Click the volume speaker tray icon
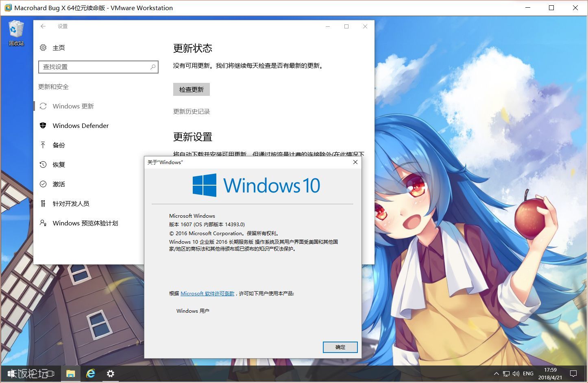The image size is (588, 383). [516, 374]
